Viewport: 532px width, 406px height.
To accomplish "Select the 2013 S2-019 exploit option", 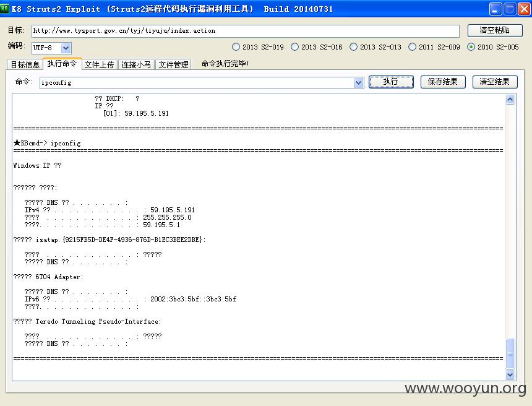I will coord(258,47).
